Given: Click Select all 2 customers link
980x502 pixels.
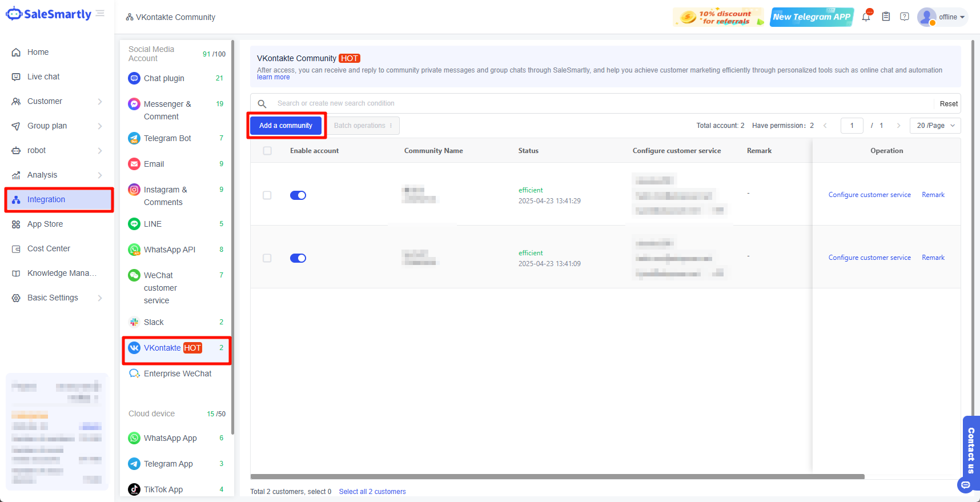Looking at the screenshot, I should click(x=372, y=492).
